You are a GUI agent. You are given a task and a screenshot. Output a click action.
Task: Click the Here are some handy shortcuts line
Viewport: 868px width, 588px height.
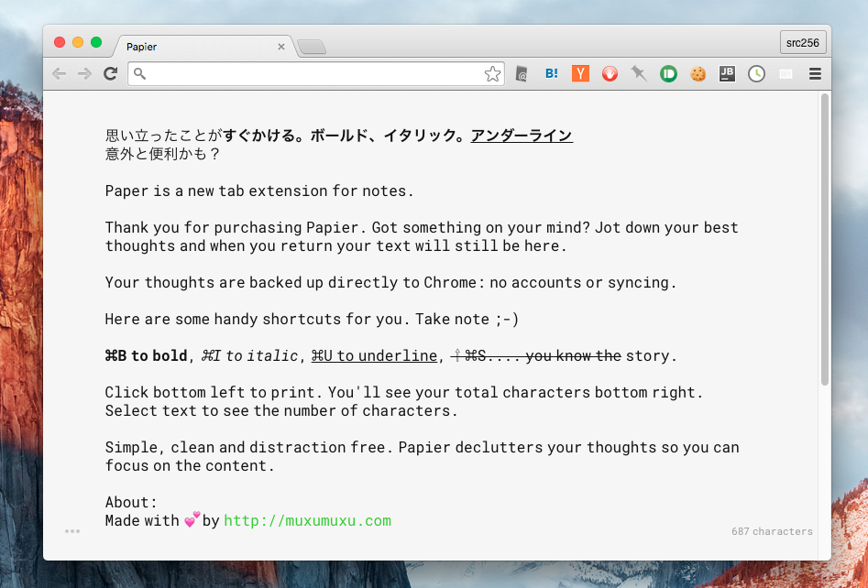pyautogui.click(x=312, y=319)
